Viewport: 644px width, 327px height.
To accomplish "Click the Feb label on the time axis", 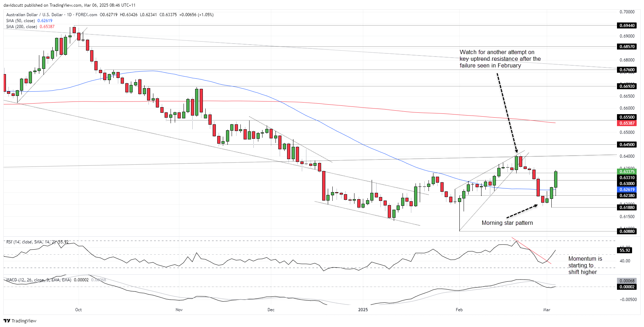I will point(459,310).
